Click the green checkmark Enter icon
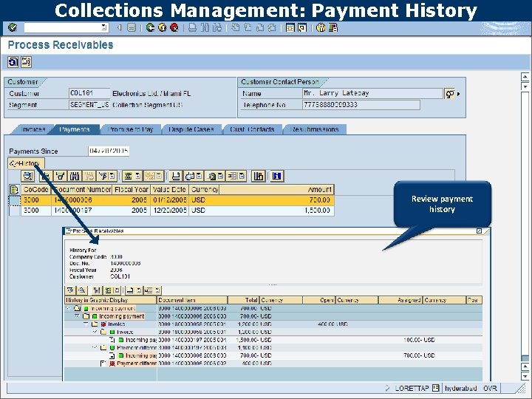The width and height of the screenshot is (532, 399). [13, 27]
